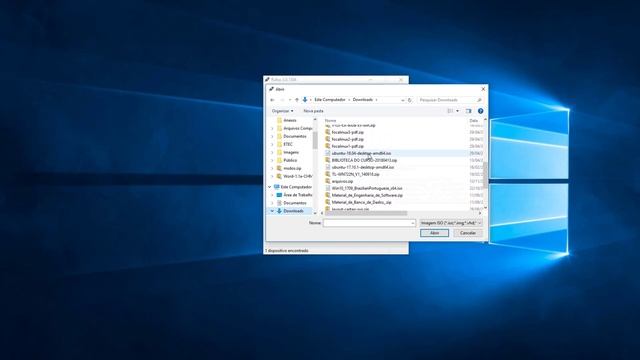Select Material_de_Banco_de_Dados_.zip
Screen dimensions: 640x360
[x=361, y=202]
